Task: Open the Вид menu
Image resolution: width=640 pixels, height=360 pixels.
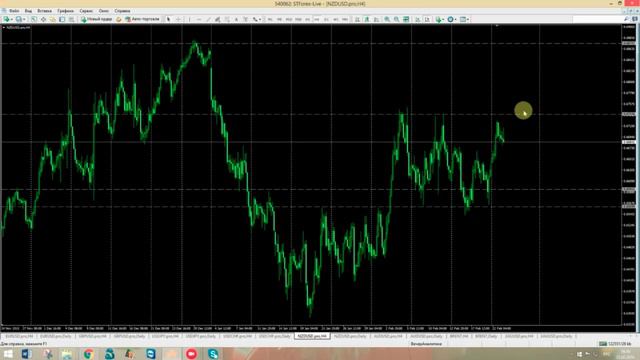Action: coord(28,11)
